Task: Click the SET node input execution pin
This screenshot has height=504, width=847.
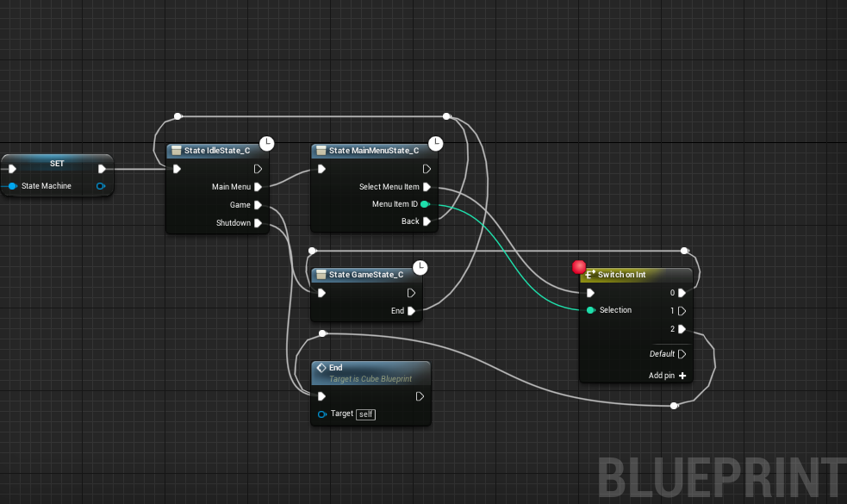Action: point(12,169)
